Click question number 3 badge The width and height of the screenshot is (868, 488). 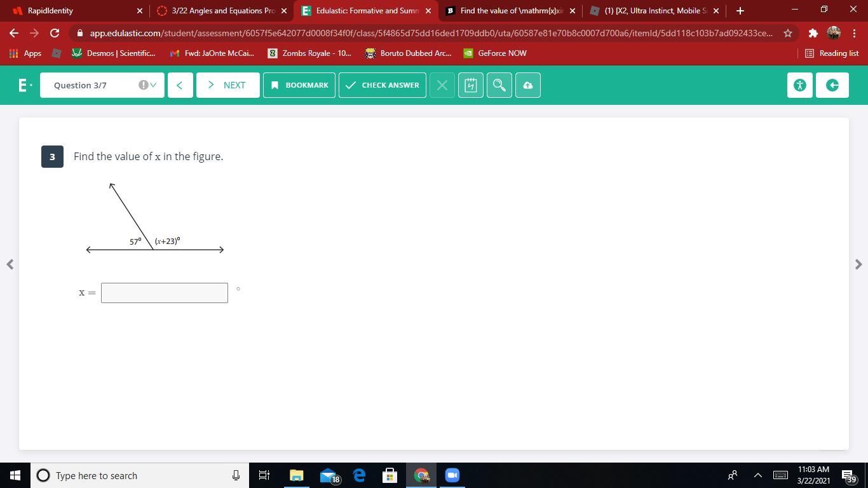52,157
